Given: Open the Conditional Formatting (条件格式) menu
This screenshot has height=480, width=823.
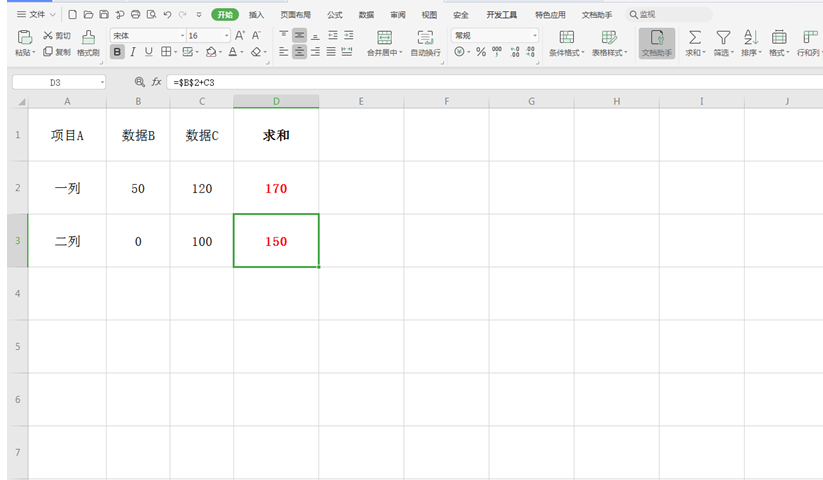Looking at the screenshot, I should pyautogui.click(x=566, y=43).
